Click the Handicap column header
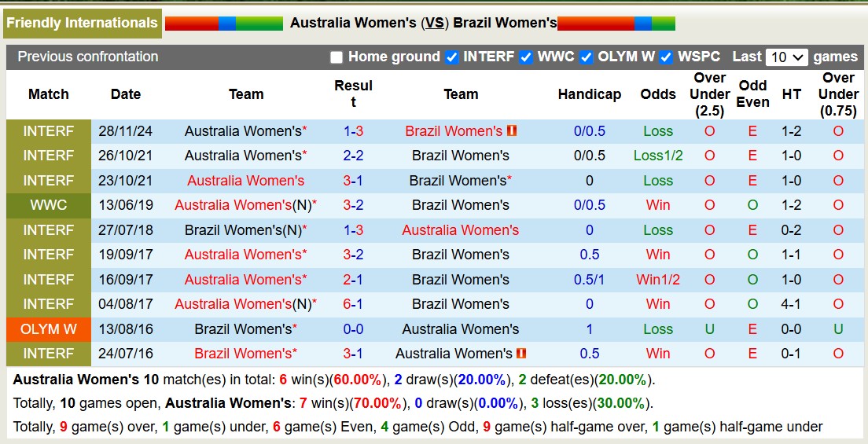 coord(589,94)
